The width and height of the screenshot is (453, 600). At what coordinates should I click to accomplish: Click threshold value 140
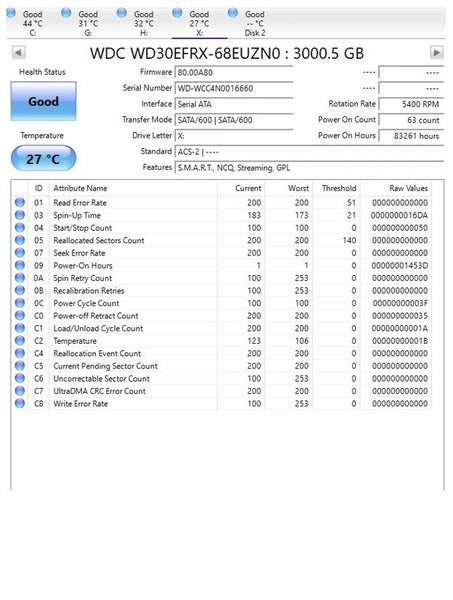coord(349,240)
